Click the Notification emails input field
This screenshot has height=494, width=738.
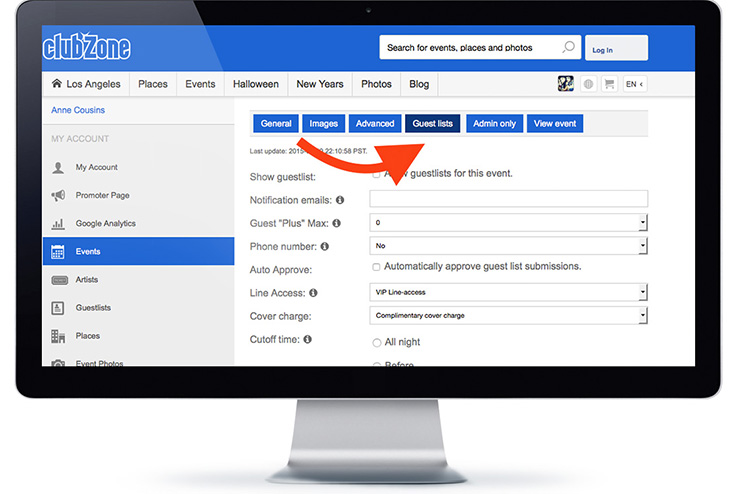pyautogui.click(x=508, y=199)
